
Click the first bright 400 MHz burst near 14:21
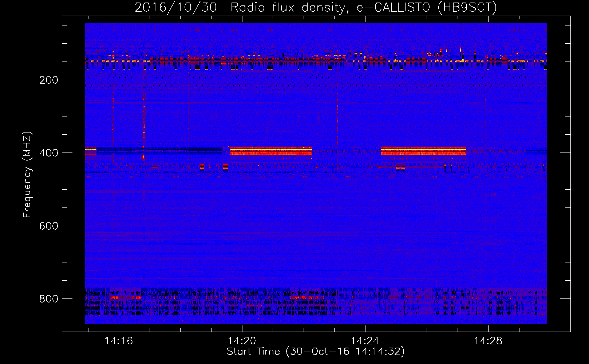coord(271,151)
